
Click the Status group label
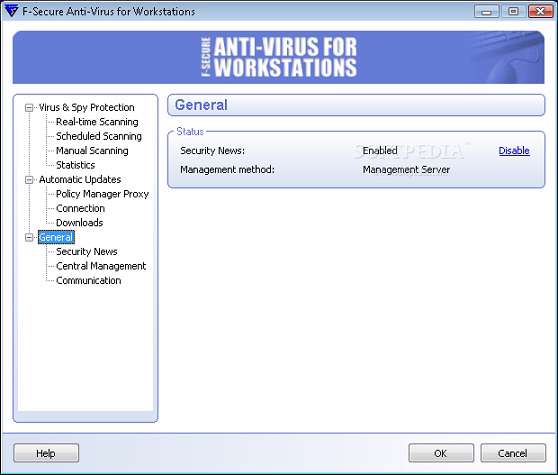(190, 132)
